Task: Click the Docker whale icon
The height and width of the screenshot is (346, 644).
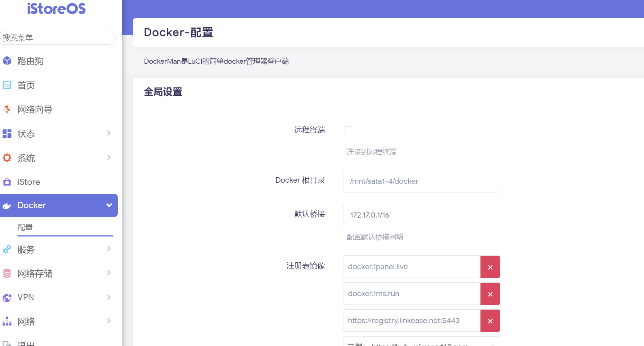Action: coord(7,206)
